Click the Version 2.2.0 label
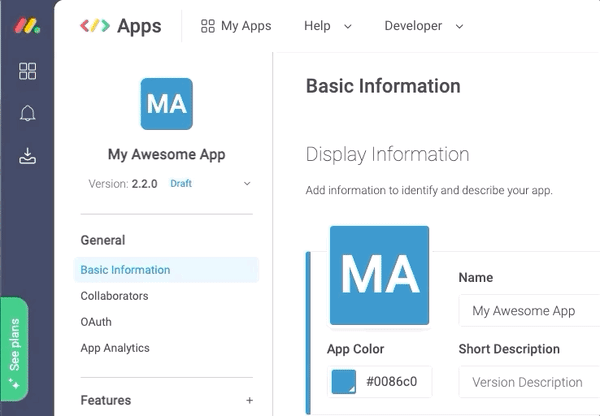Viewport: 600px width, 416px height. pos(123,184)
